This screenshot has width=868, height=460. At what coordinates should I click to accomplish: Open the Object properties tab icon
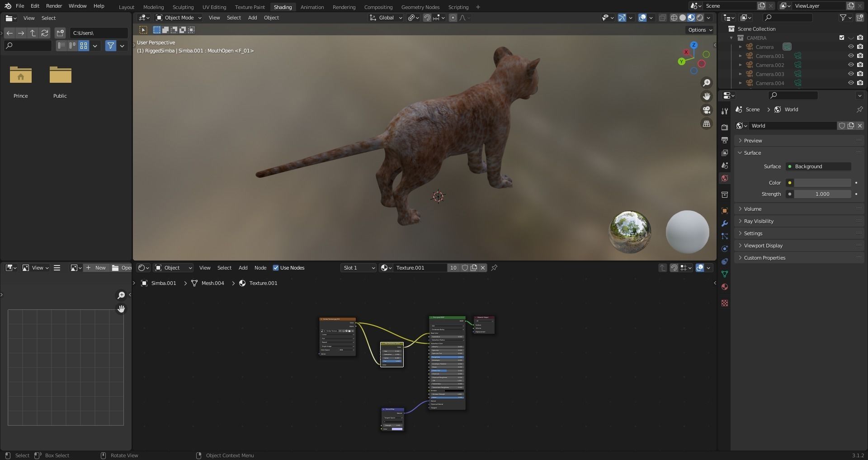(725, 211)
